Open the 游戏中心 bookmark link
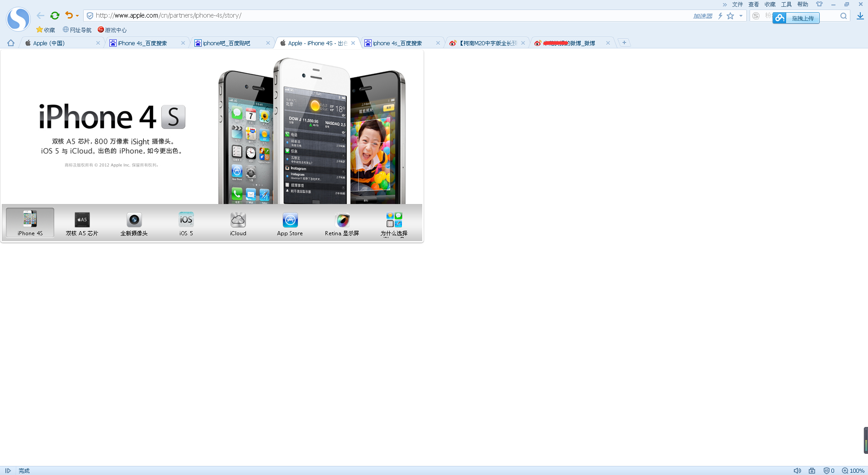The width and height of the screenshot is (868, 475). click(x=112, y=30)
